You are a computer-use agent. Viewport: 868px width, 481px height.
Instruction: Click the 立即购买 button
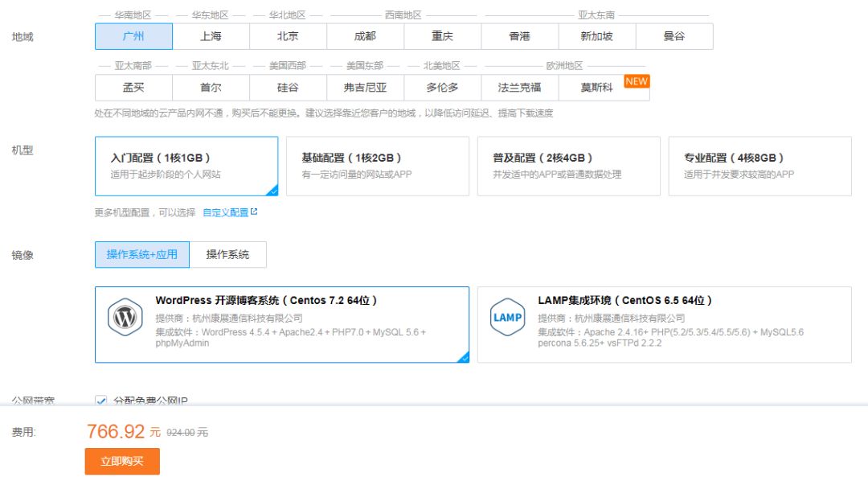(x=121, y=461)
